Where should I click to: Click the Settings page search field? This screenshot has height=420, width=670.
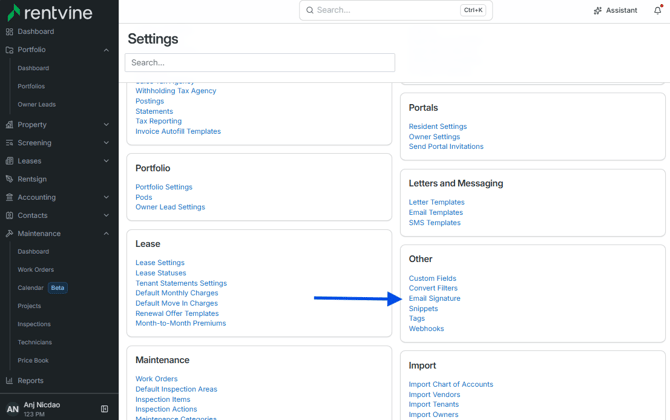point(260,63)
